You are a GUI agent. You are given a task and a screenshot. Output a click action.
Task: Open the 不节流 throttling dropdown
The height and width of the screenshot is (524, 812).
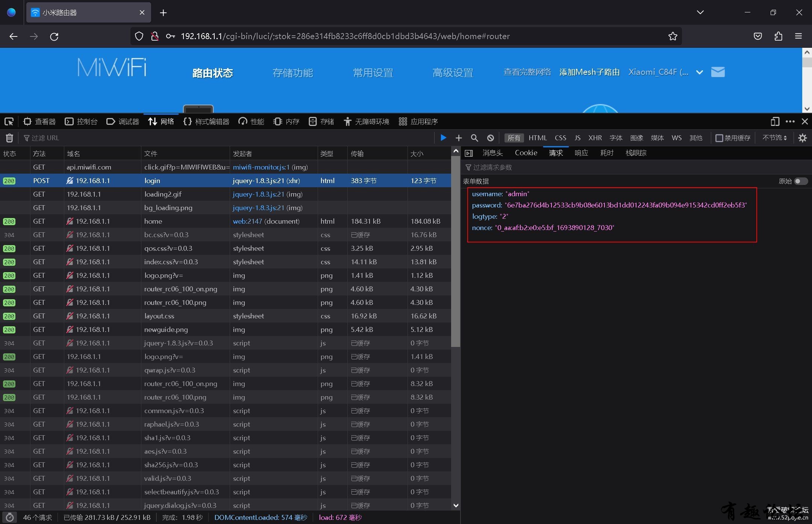coord(774,138)
